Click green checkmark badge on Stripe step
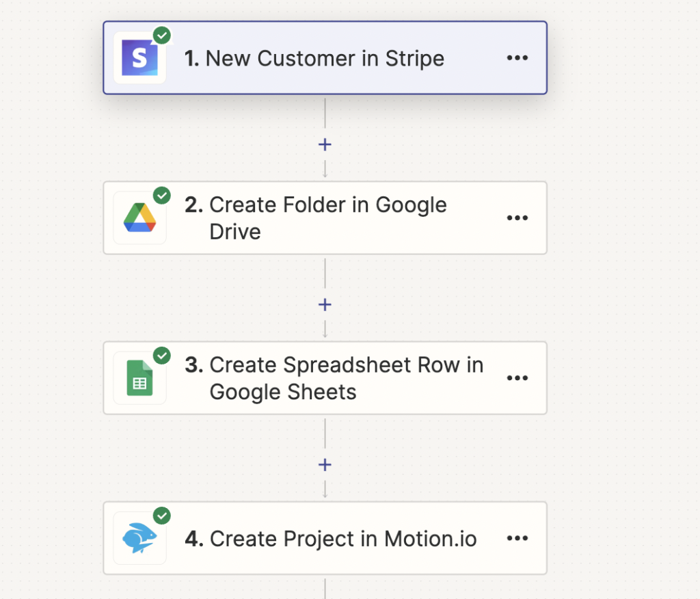This screenshot has height=599, width=700. [x=162, y=35]
